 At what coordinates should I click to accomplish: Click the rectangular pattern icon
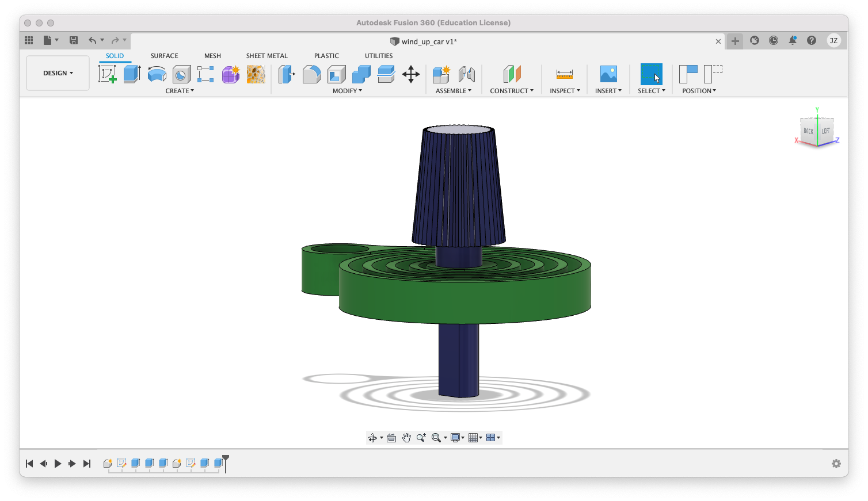(x=205, y=74)
